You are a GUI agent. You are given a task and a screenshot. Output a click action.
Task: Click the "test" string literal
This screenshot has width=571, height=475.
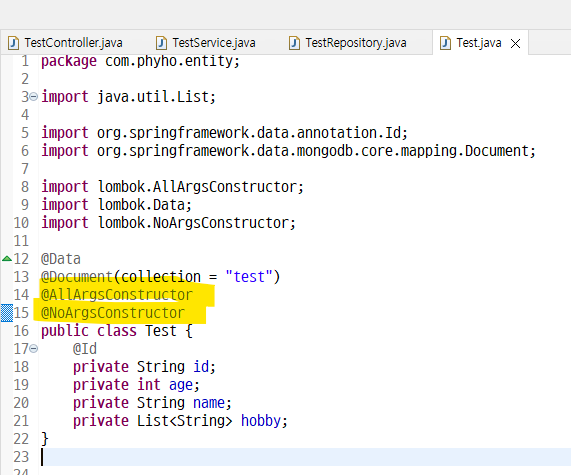click(249, 277)
